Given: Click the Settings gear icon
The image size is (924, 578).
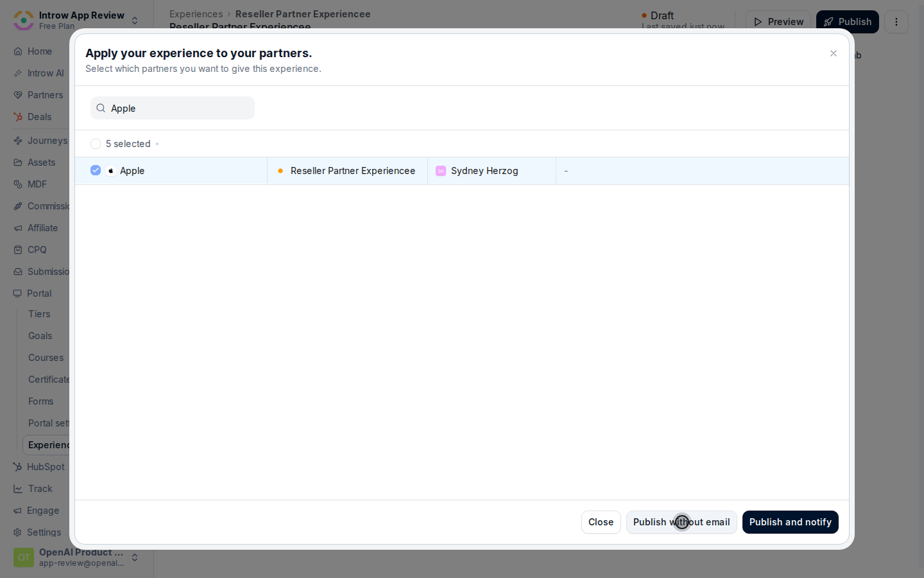Looking at the screenshot, I should 17,532.
